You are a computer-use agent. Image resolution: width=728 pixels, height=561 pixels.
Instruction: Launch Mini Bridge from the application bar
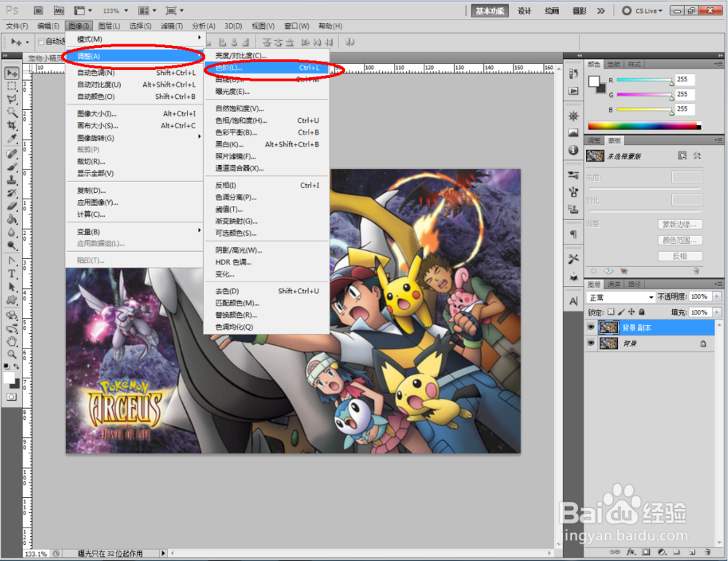(58, 10)
